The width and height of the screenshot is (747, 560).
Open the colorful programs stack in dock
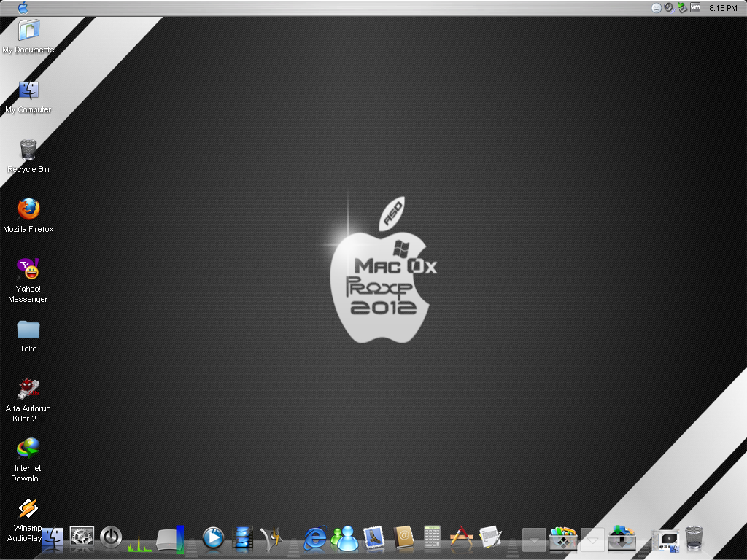[563, 538]
